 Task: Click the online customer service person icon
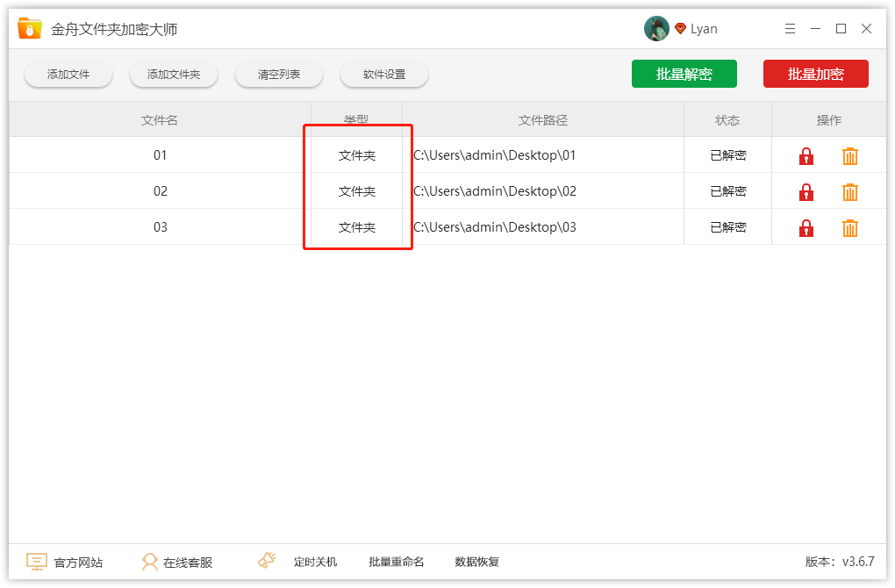click(x=149, y=562)
